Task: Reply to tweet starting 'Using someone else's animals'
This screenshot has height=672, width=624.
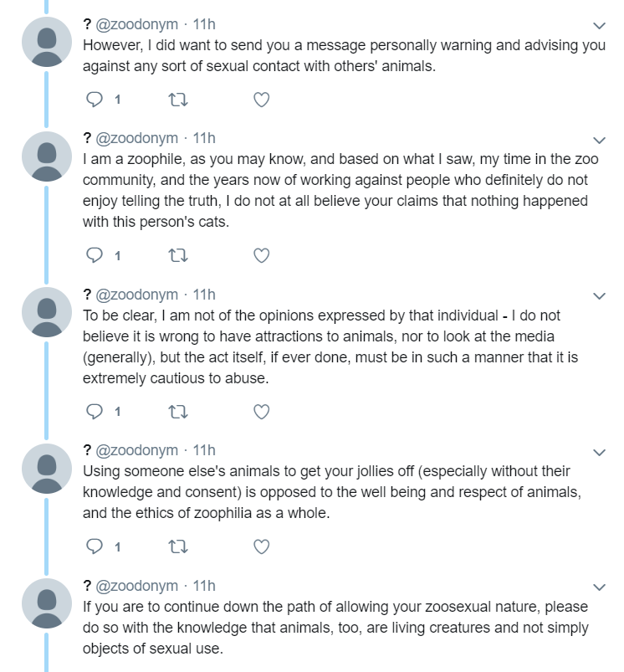Action: tap(95, 546)
